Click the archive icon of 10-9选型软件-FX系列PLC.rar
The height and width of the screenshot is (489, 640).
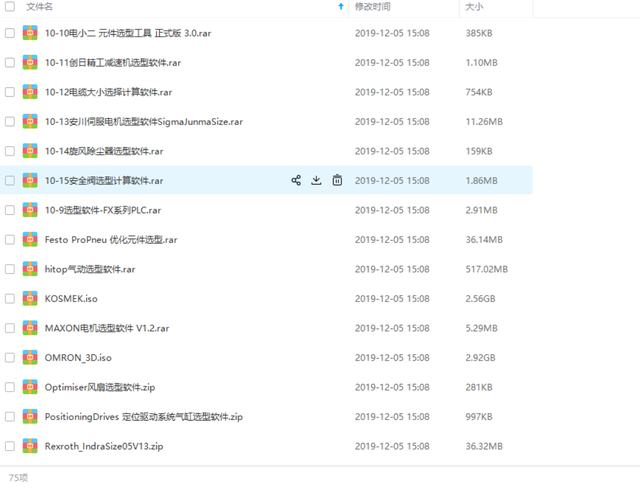[x=30, y=210]
